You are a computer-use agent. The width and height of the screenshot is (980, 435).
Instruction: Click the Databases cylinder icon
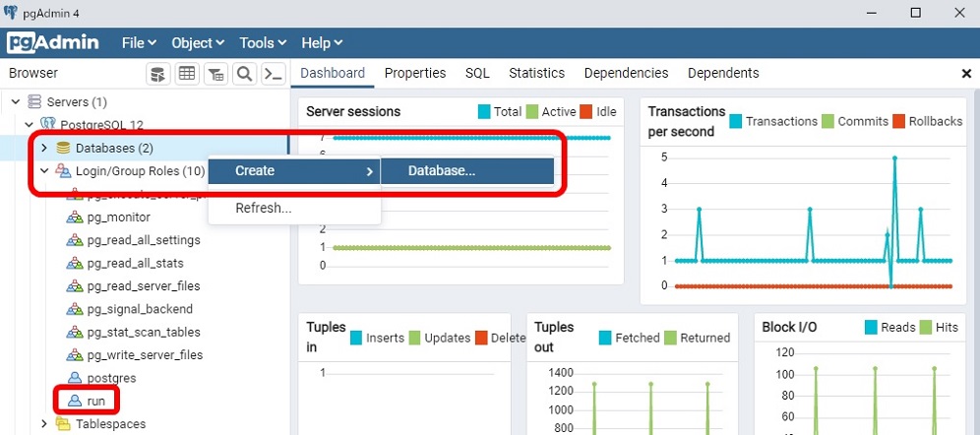(x=63, y=149)
